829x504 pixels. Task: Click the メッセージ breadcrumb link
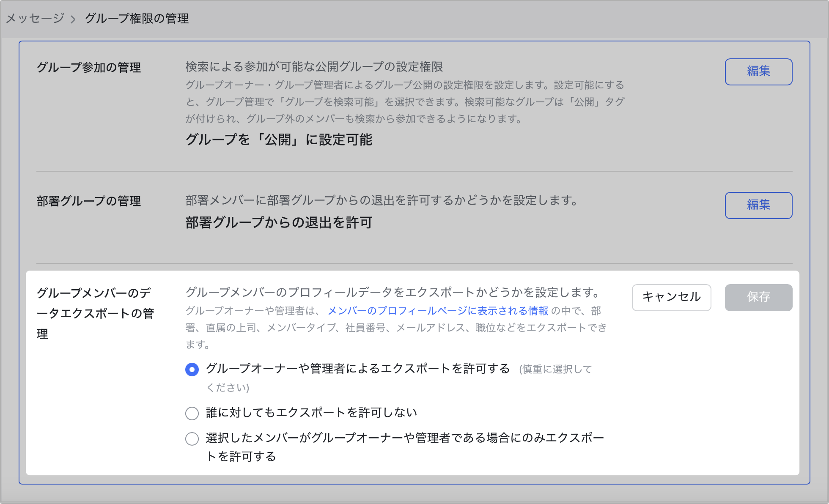coord(35,18)
